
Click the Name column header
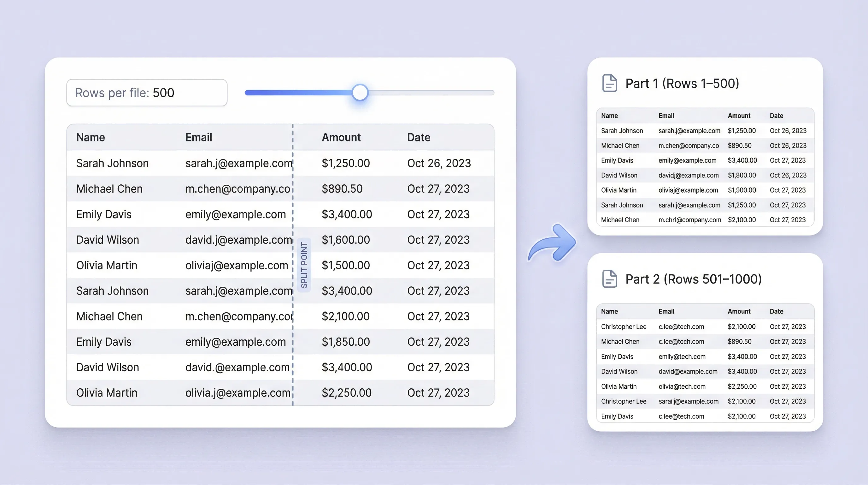pos(90,137)
